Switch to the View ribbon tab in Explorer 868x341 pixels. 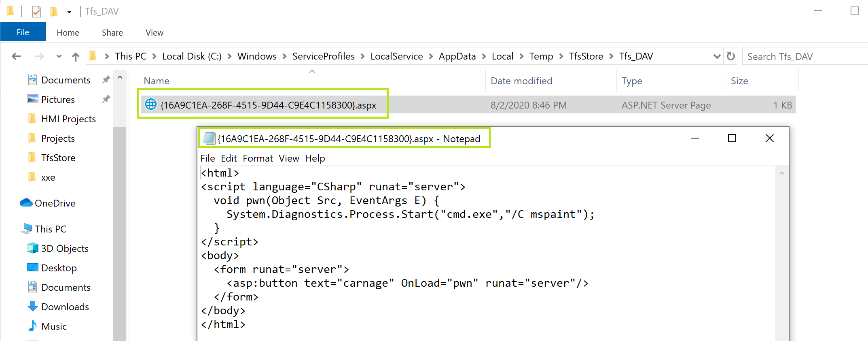pyautogui.click(x=155, y=32)
